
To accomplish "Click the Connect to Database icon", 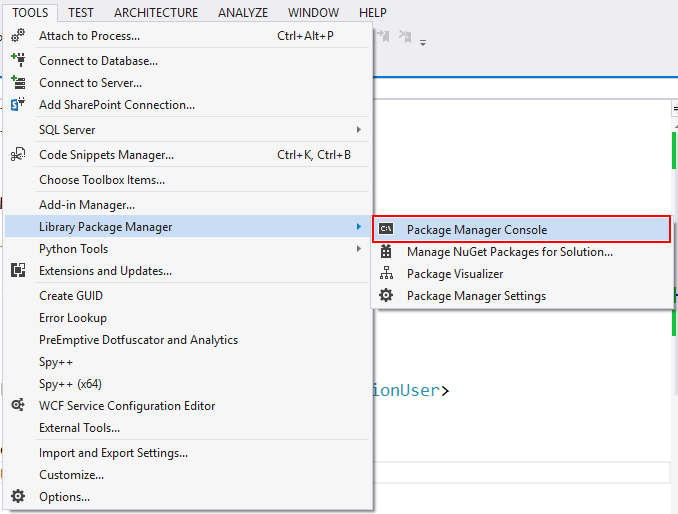I will tap(18, 60).
